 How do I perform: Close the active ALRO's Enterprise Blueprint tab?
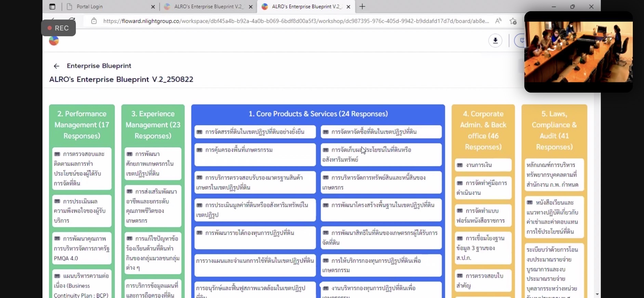point(348,7)
